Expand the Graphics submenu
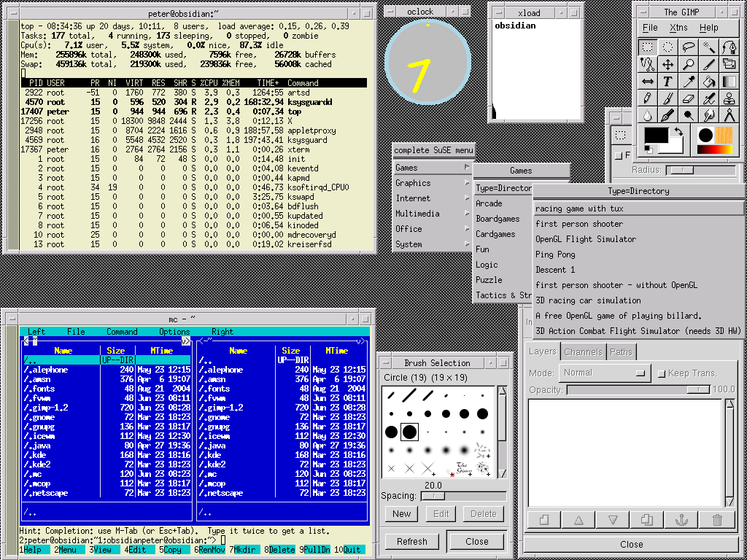This screenshot has width=747, height=560. (433, 183)
